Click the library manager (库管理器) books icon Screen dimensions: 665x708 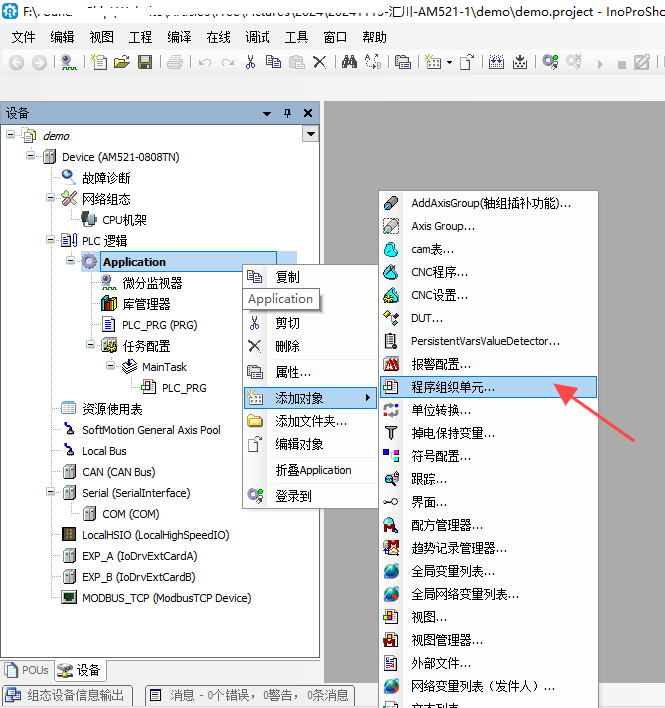pyautogui.click(x=109, y=304)
